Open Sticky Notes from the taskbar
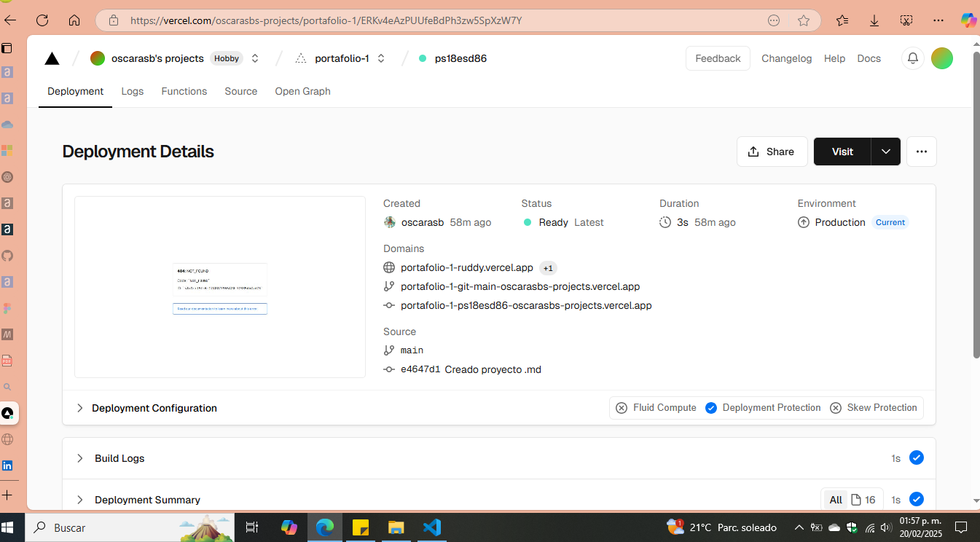The width and height of the screenshot is (980, 542). coord(360,527)
